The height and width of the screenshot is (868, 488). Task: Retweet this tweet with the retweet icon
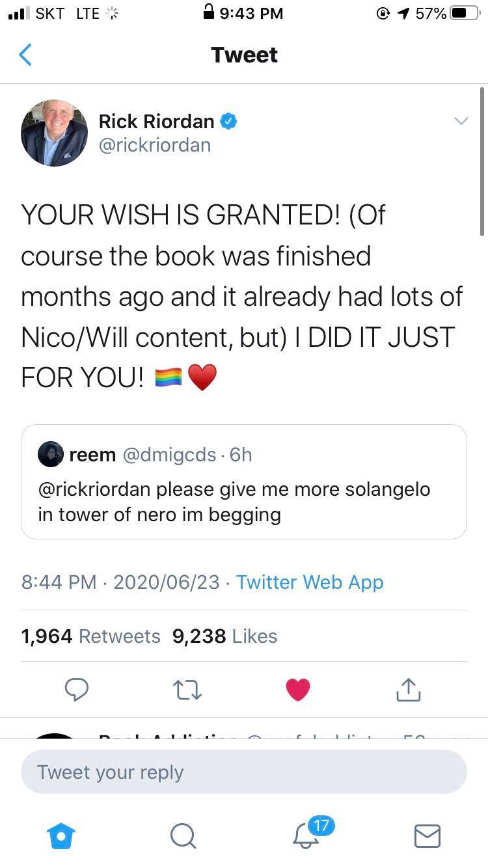pos(187,690)
